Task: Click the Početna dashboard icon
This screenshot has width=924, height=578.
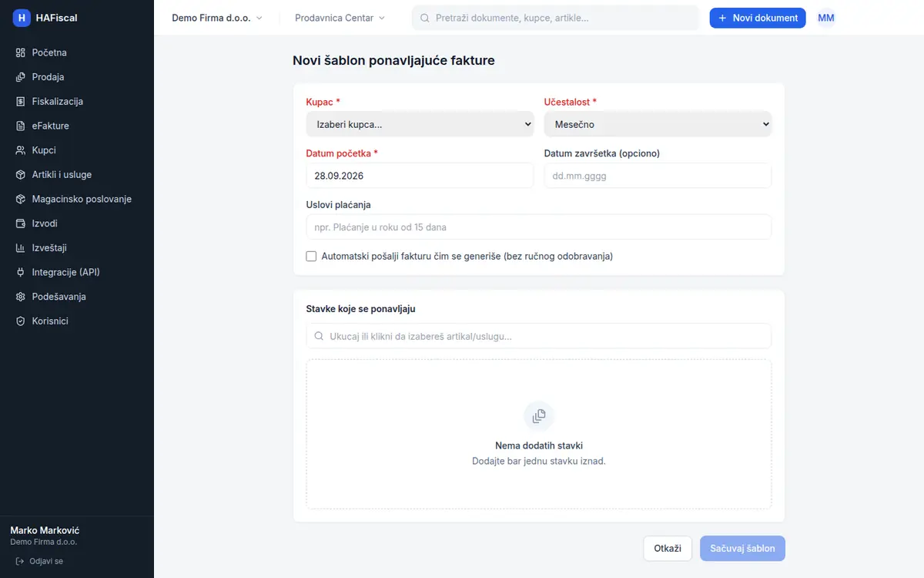Action: [21, 52]
